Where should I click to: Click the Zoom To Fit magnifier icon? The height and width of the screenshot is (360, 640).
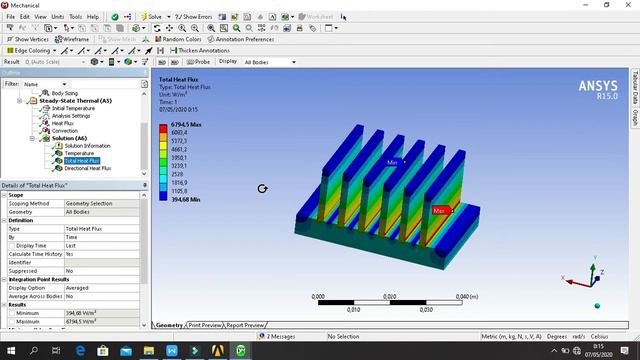[211, 28]
